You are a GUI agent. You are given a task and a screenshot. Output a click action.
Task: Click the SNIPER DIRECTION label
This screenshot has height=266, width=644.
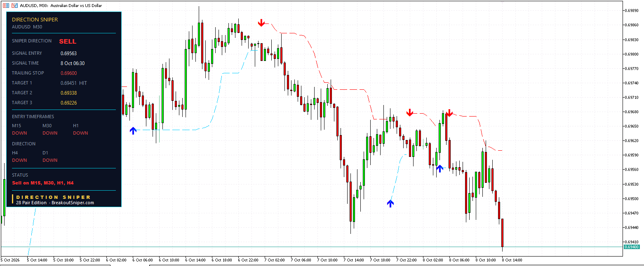tap(32, 41)
